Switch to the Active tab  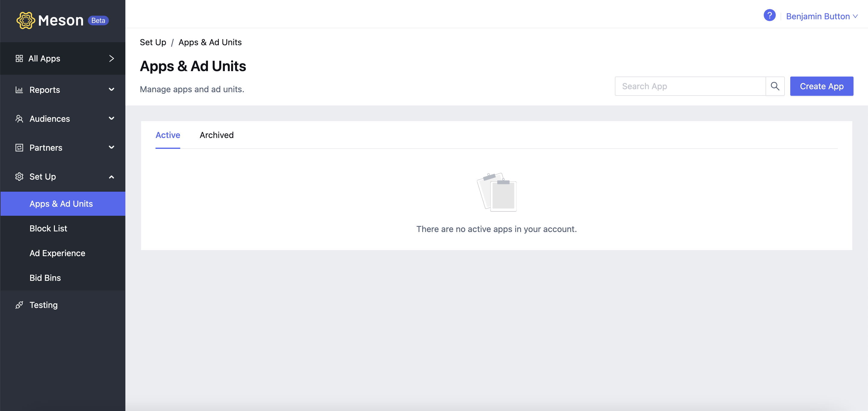[x=168, y=135]
